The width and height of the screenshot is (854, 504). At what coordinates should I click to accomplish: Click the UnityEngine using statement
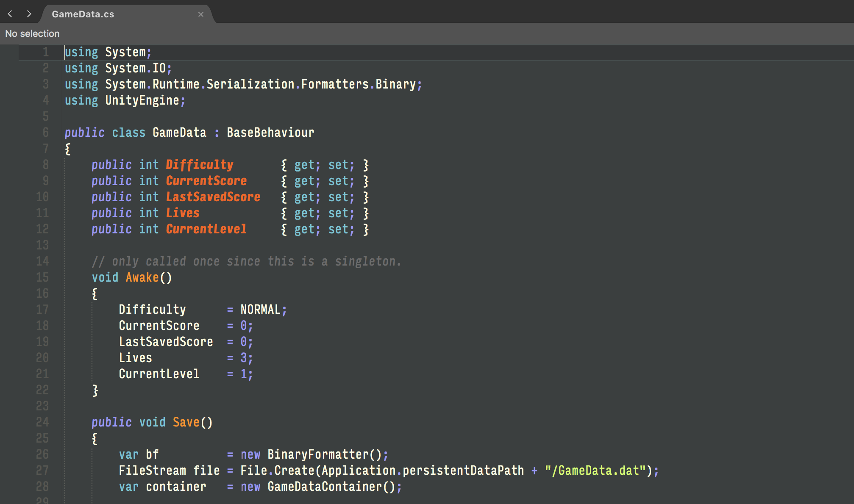click(x=142, y=100)
